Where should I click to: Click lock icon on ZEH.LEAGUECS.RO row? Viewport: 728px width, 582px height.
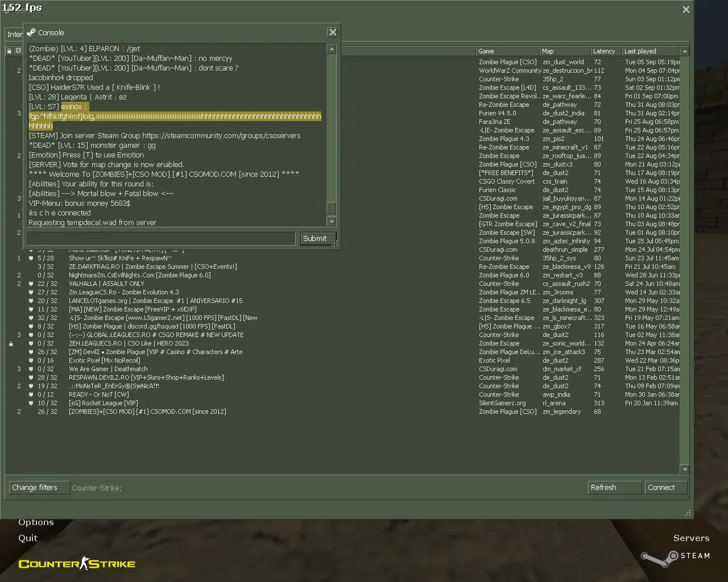(x=11, y=343)
